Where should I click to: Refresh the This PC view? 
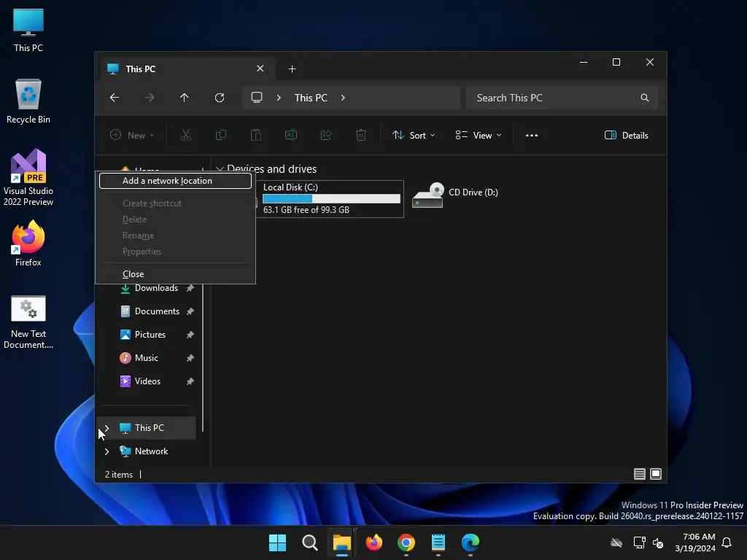pos(220,98)
